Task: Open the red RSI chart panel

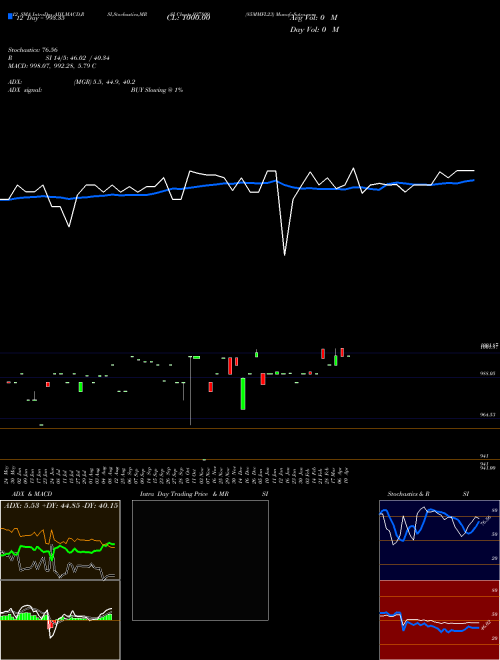Action: 439,620
